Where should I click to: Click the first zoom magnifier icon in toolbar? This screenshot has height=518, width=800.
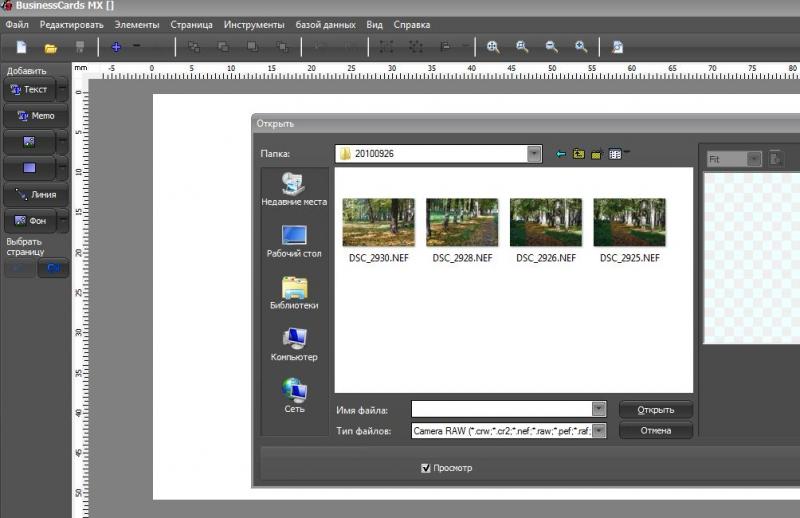click(493, 47)
